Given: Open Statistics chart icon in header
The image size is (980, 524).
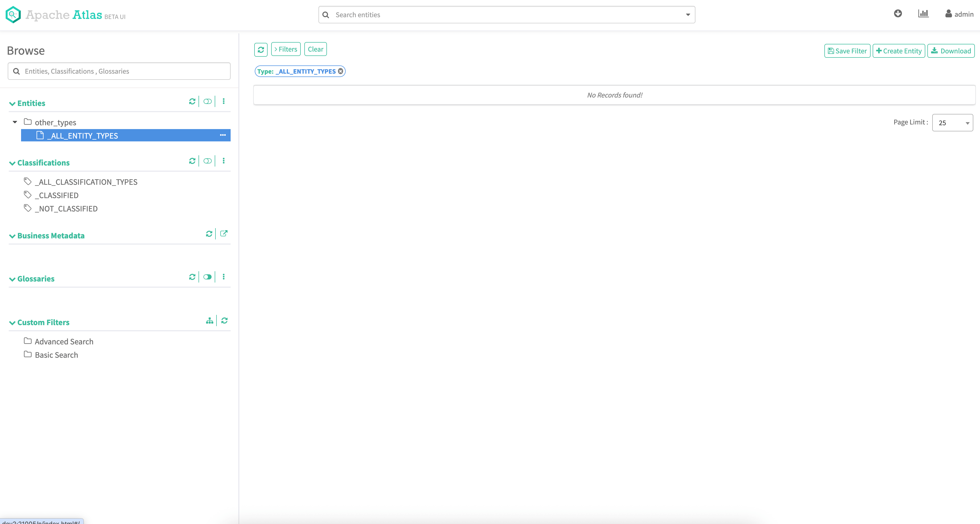Looking at the screenshot, I should [x=923, y=14].
